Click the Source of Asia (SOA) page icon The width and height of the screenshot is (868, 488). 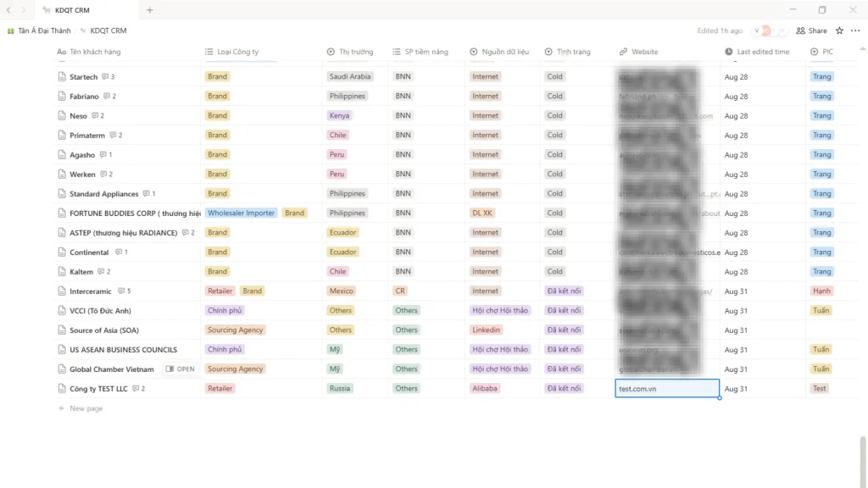pyautogui.click(x=62, y=330)
